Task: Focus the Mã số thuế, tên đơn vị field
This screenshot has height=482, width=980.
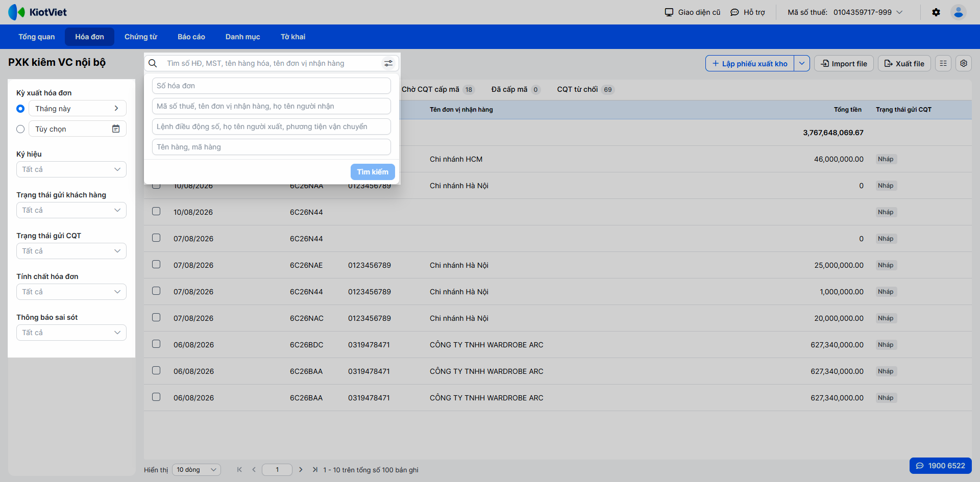Action: (272, 106)
